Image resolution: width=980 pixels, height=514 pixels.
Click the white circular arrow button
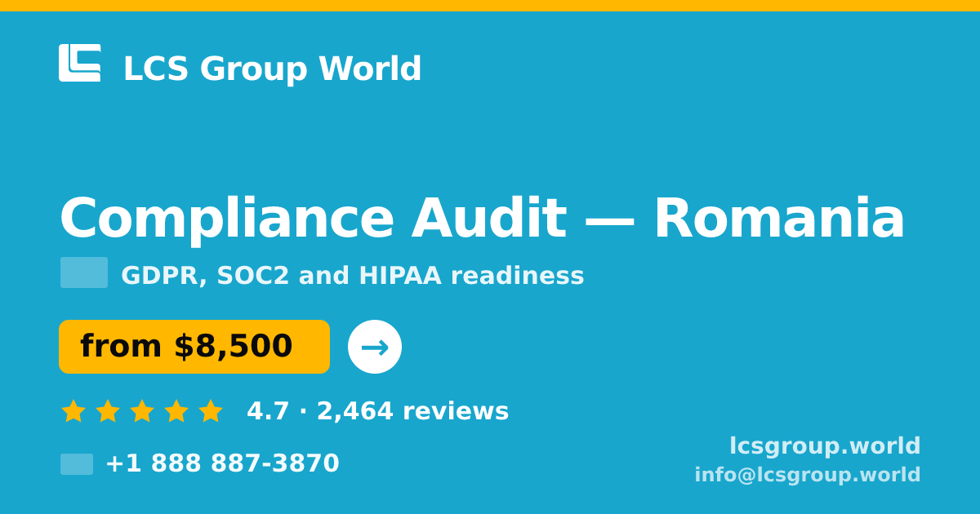click(375, 347)
